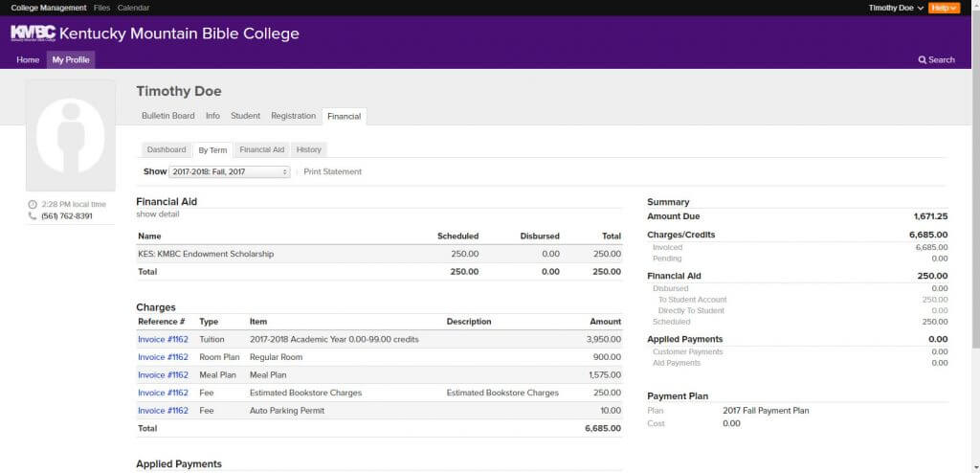Image resolution: width=980 pixels, height=473 pixels.
Task: Open Files in the top bar
Action: (101, 8)
